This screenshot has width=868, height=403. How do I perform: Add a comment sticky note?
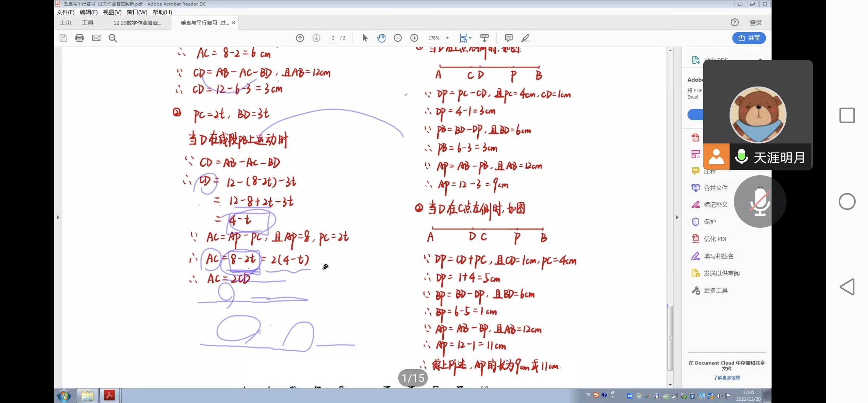[509, 38]
